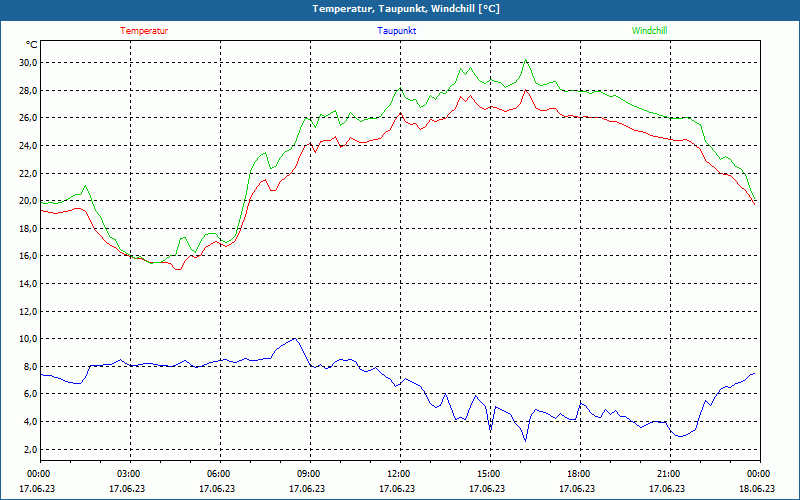800x500 pixels.
Task: Click the 03:00 time label on x-axis
Action: tap(130, 474)
